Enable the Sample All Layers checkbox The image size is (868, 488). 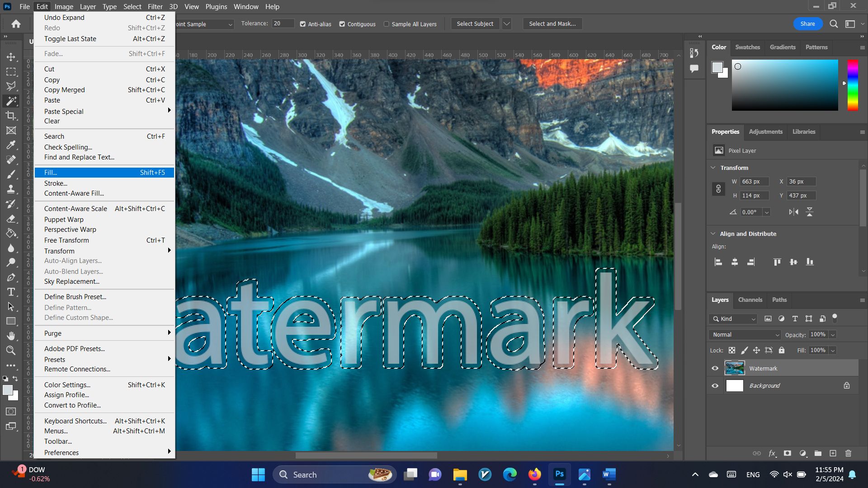point(387,24)
